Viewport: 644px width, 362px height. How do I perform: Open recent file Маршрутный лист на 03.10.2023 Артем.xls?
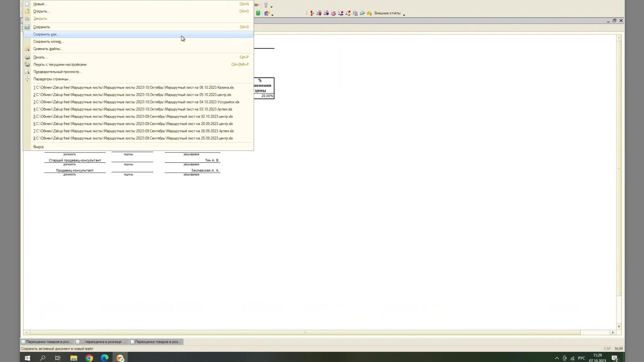tap(138, 109)
